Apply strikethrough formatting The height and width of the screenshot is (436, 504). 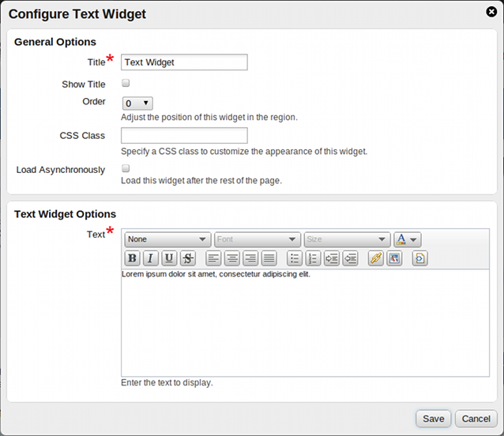(x=187, y=258)
